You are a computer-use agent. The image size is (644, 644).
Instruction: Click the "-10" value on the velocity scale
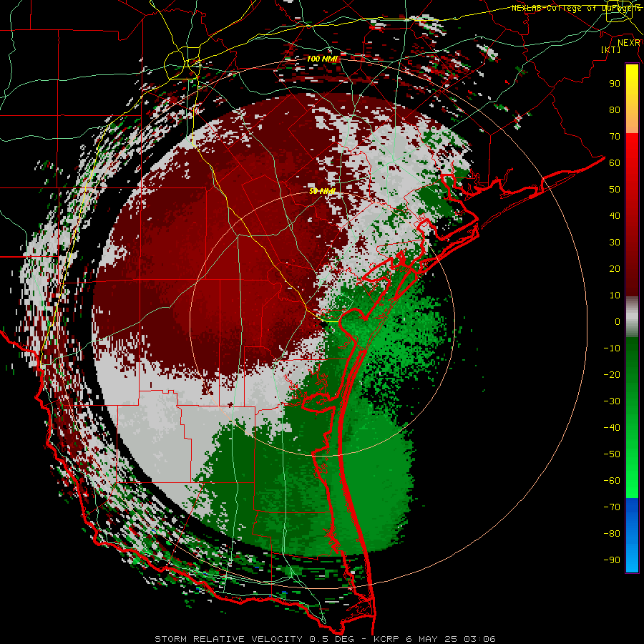[x=612, y=348]
